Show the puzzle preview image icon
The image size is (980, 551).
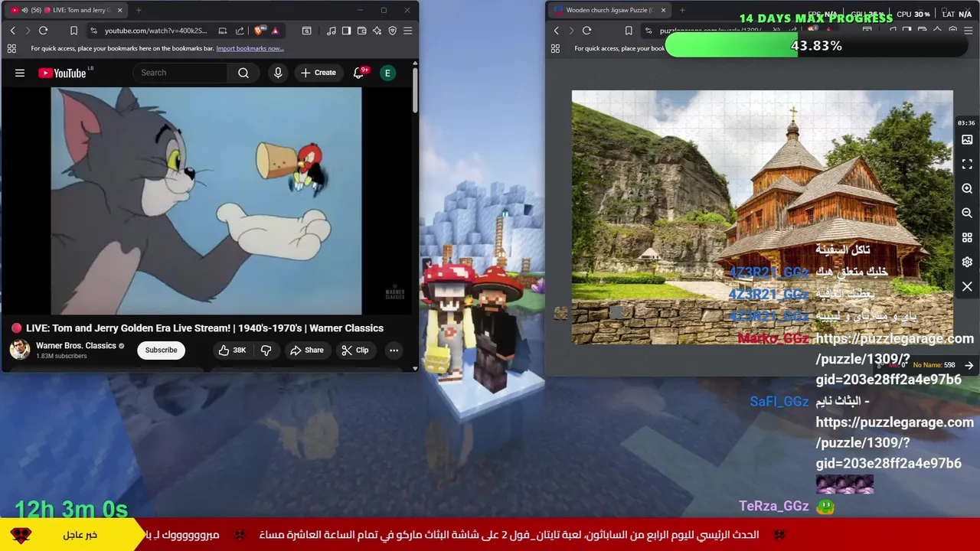(967, 139)
